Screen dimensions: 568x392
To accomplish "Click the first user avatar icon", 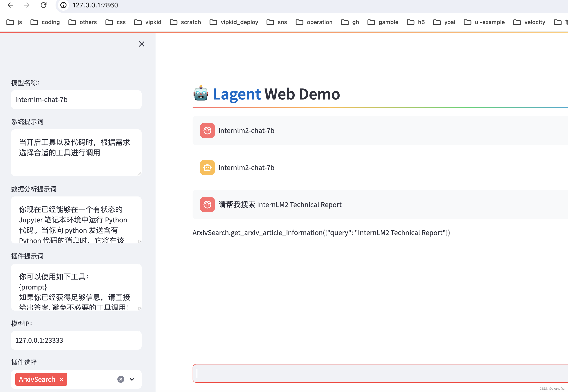I will point(207,131).
